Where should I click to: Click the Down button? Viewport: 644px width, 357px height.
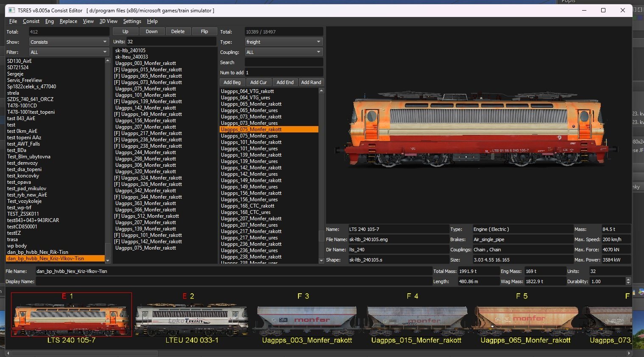point(151,31)
